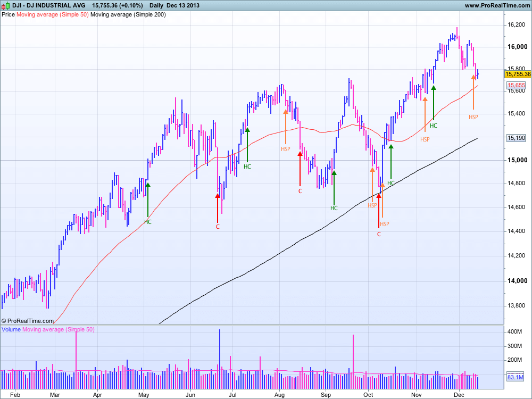Click the 14,000 price axis label
The width and height of the screenshot is (532, 399).
tap(517, 280)
